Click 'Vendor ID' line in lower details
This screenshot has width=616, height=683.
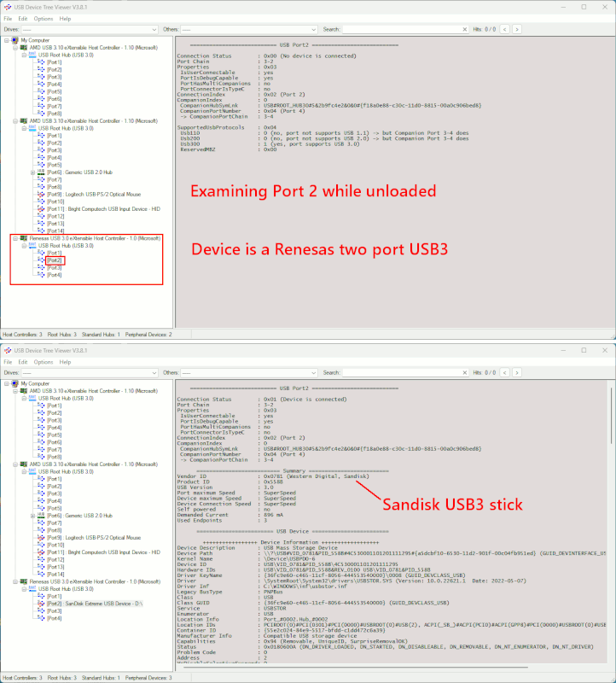[273, 476]
